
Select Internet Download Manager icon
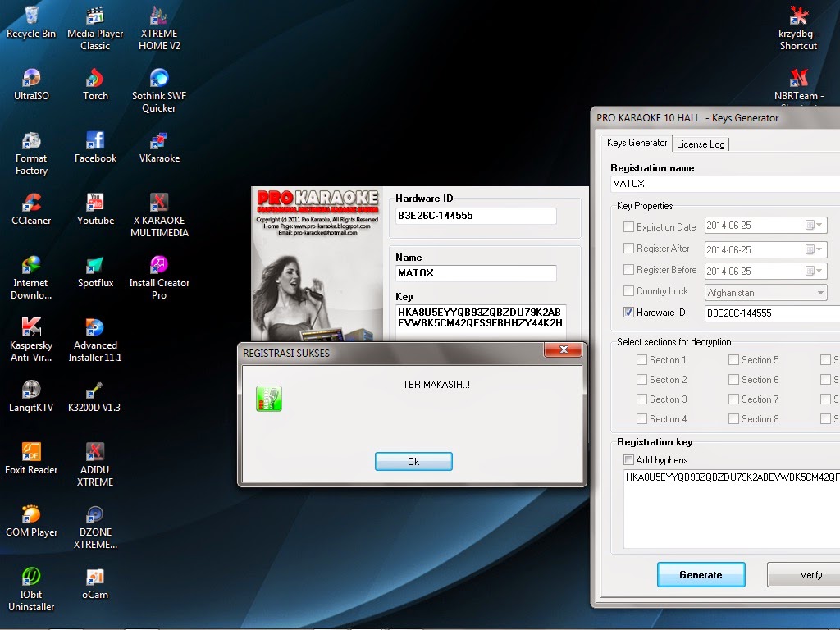pyautogui.click(x=31, y=277)
